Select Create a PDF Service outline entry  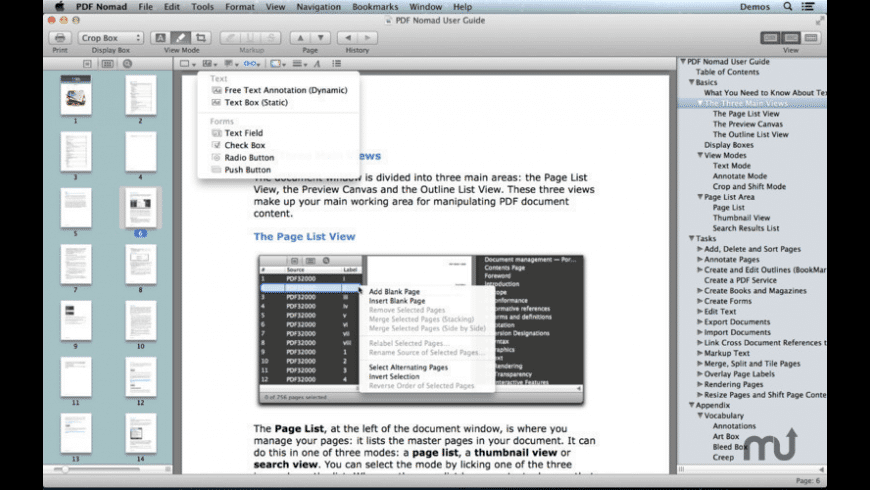pyautogui.click(x=740, y=280)
